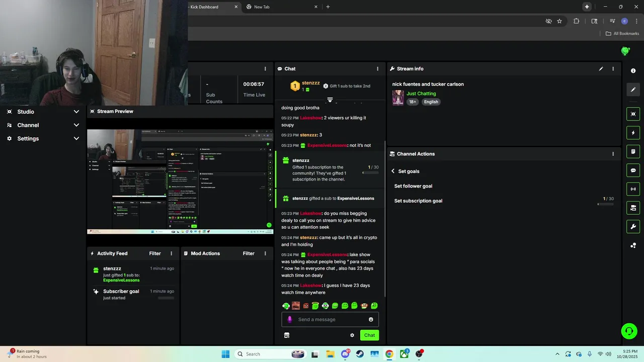Click the Time Live 00:06:57 stat

[254, 89]
